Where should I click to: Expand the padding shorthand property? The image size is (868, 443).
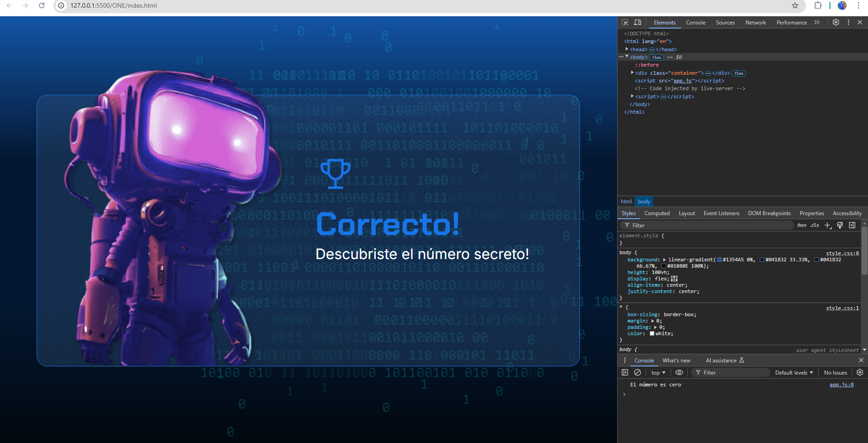655,327
